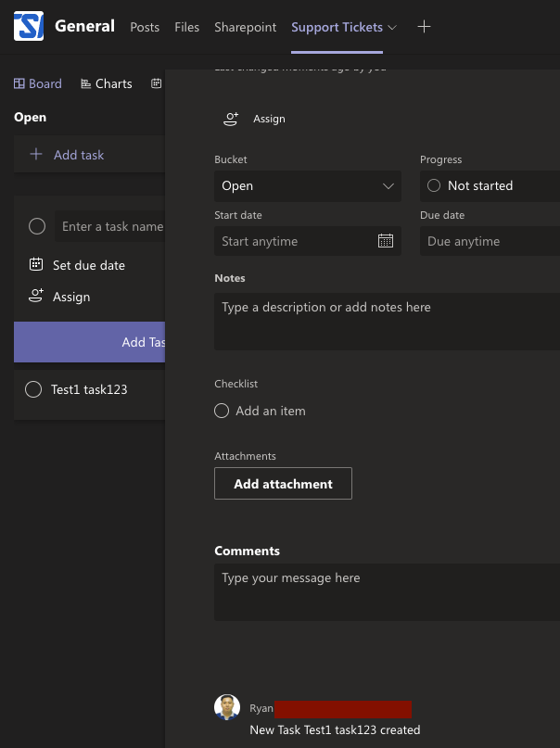Click the team logo icon

point(29,26)
